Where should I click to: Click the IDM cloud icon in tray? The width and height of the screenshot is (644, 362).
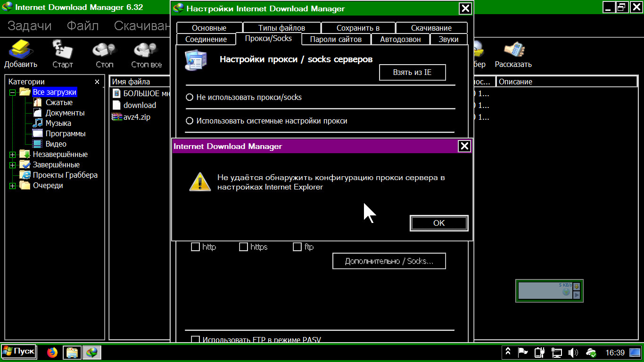pos(591,352)
